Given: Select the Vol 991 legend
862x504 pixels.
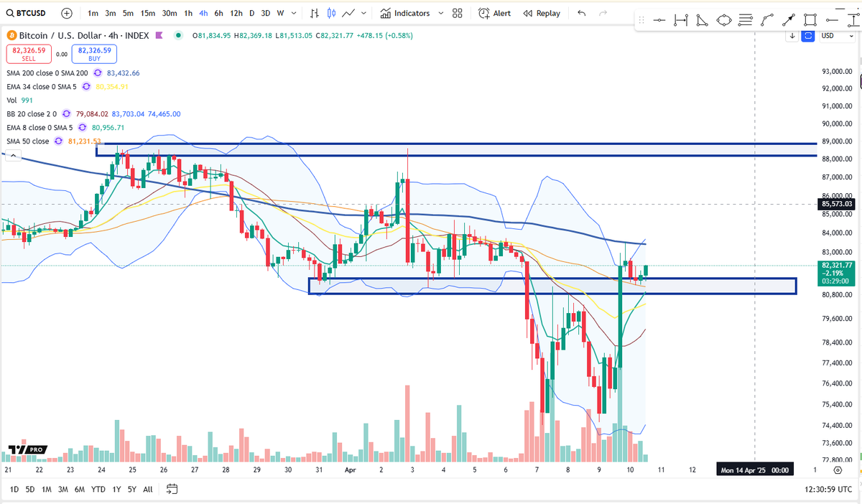Looking at the screenshot, I should pos(19,101).
